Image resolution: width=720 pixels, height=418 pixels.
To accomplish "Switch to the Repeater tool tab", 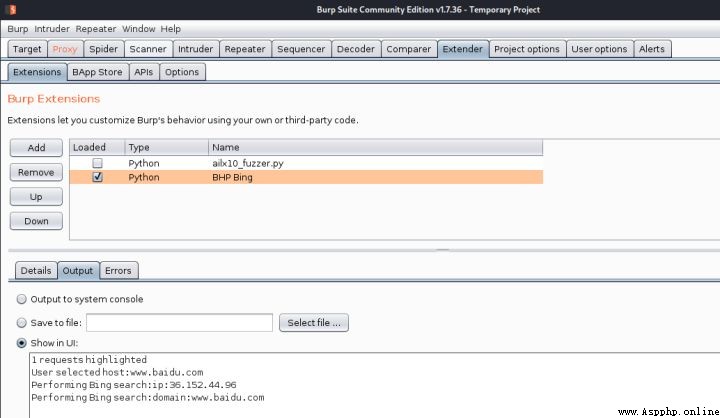I will (x=245, y=49).
